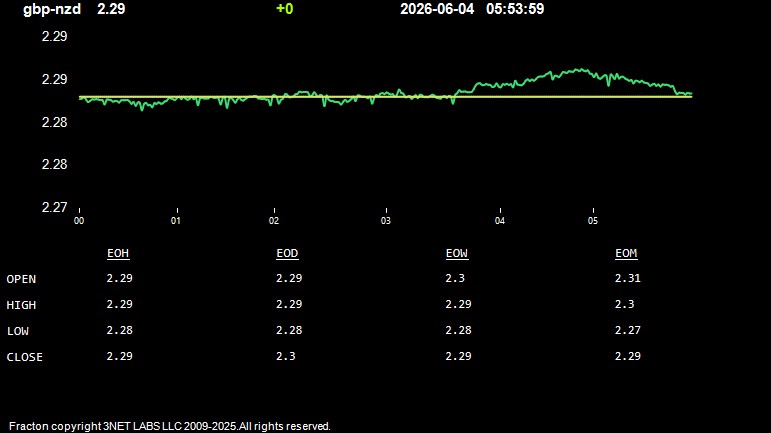Click the Fracton copyright notice

click(170, 426)
